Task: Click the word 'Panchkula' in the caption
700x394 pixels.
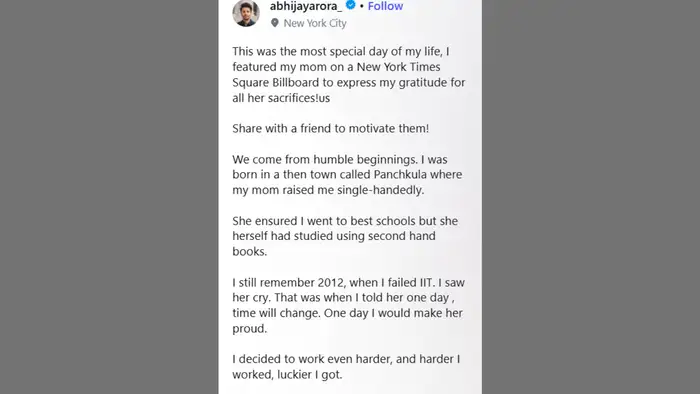Action: 400,174
